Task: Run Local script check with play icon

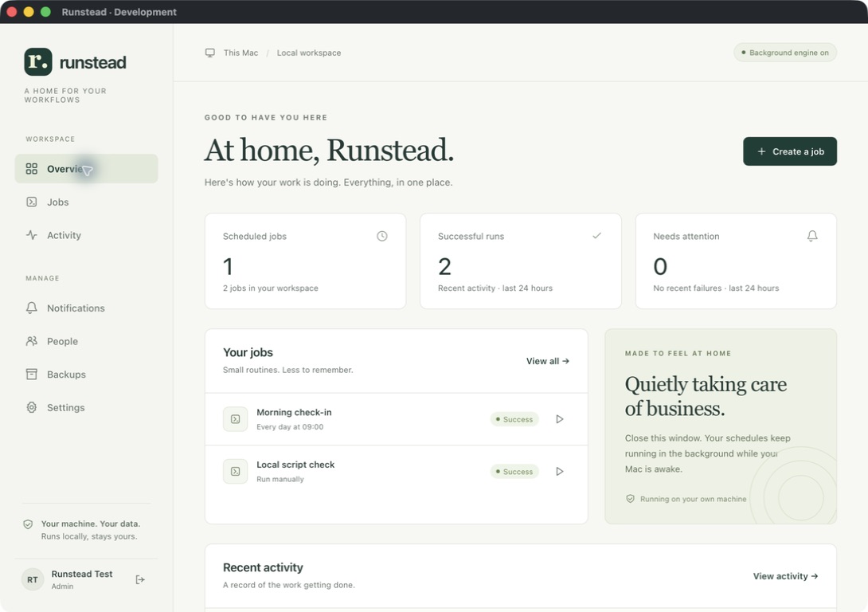Action: [560, 471]
